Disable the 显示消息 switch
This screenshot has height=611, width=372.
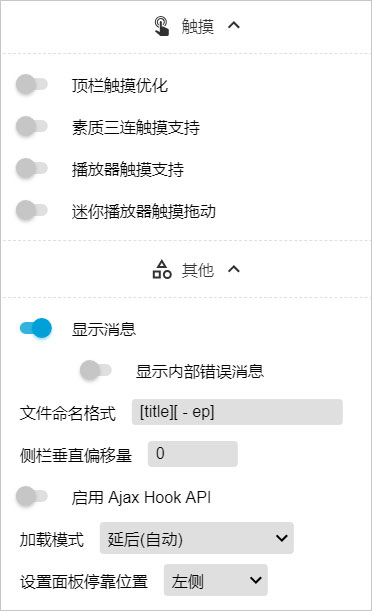[35, 328]
